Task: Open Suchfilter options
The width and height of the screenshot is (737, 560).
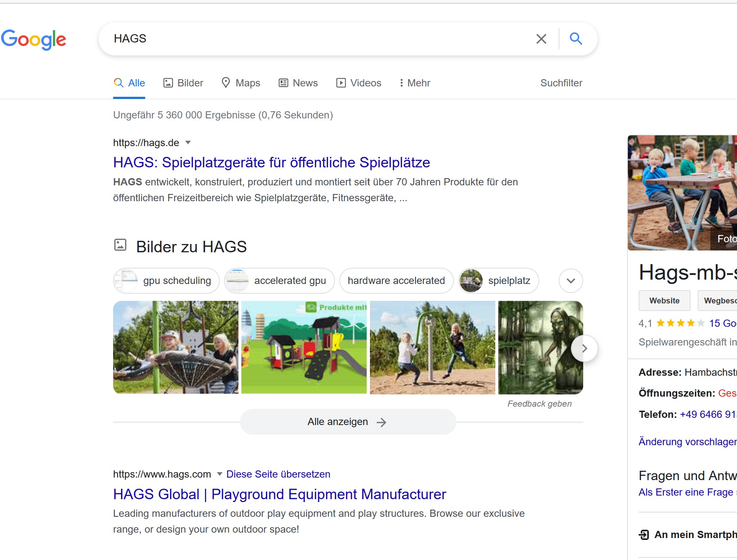Action: [561, 83]
